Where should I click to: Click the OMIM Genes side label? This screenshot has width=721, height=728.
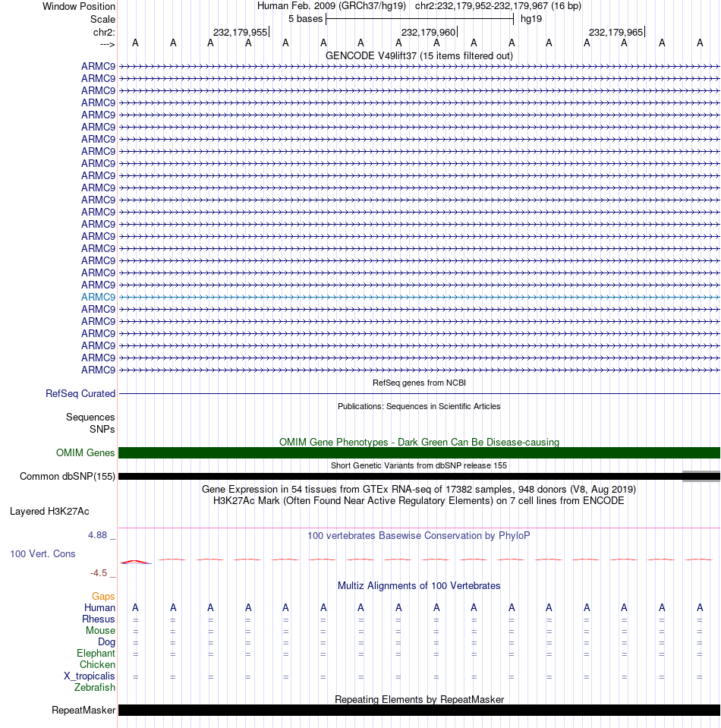pyautogui.click(x=86, y=452)
